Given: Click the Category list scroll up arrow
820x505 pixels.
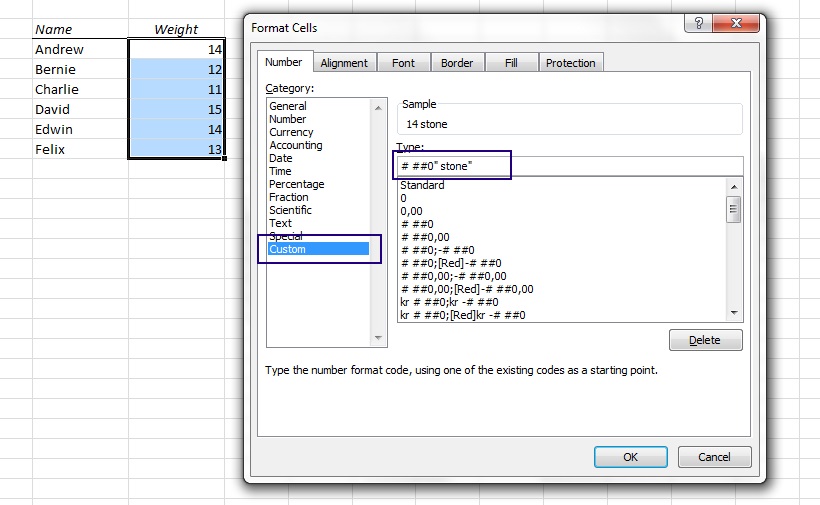Looking at the screenshot, I should pyautogui.click(x=378, y=108).
